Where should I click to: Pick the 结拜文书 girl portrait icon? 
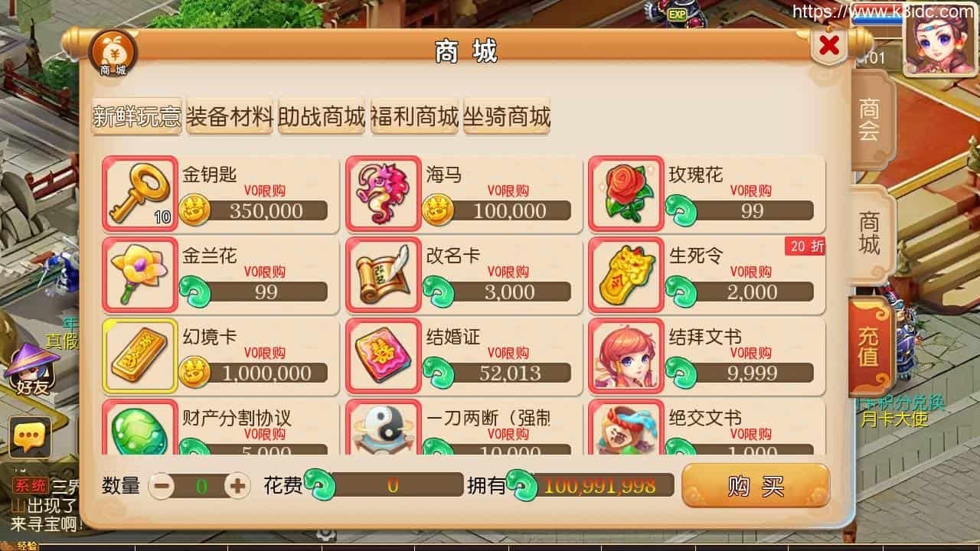(x=626, y=356)
